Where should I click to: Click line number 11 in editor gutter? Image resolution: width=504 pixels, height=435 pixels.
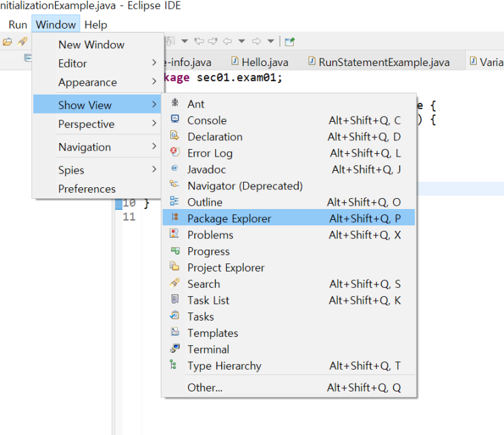[x=129, y=217]
